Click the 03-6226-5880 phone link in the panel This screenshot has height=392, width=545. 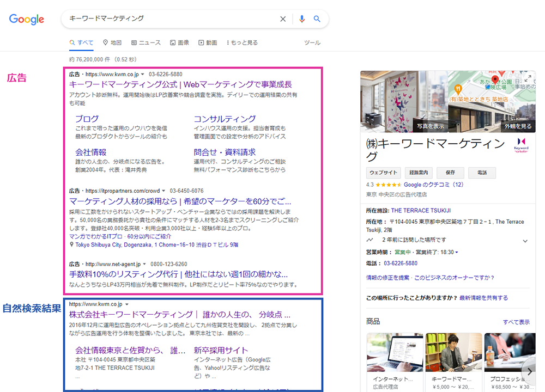[401, 263]
